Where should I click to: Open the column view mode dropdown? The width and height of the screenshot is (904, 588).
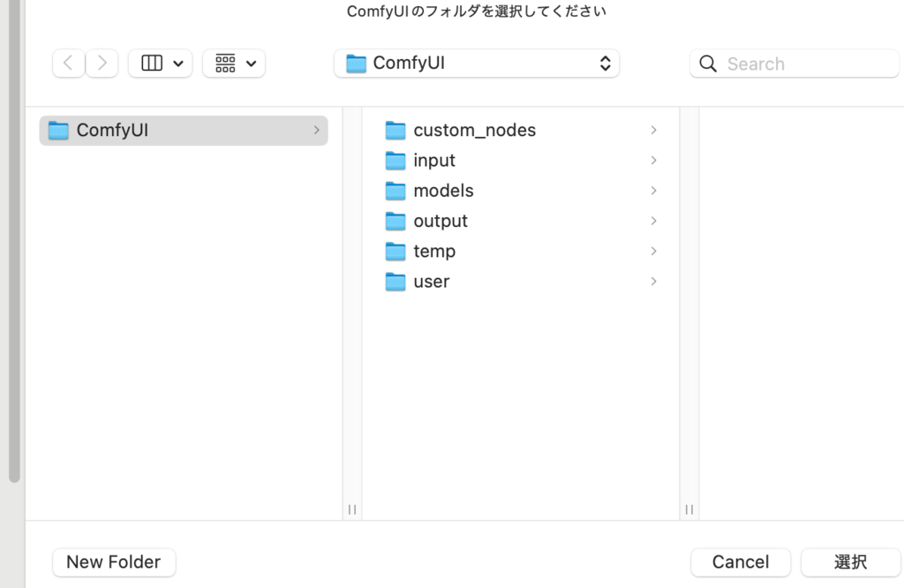161,63
